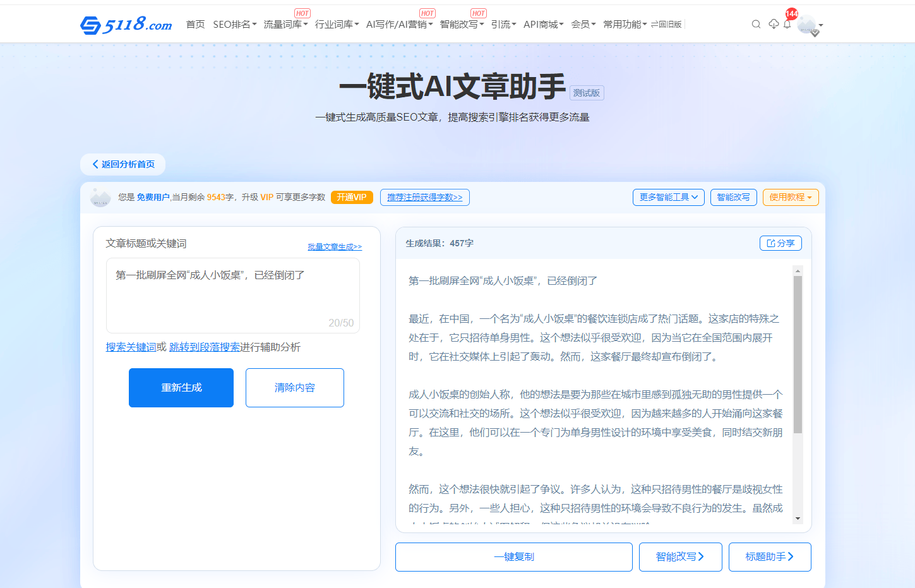The image size is (915, 588).
Task: Expand the SEO排名 menu
Action: 234,25
